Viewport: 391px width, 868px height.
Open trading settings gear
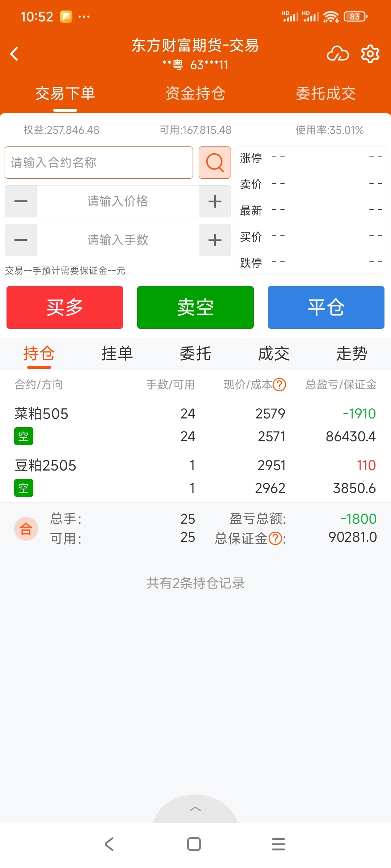pyautogui.click(x=370, y=54)
